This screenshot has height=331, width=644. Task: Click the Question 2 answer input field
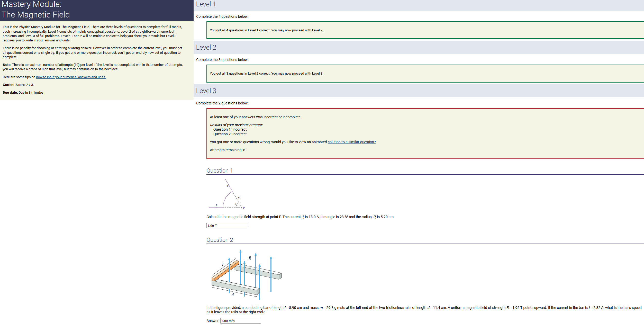coord(240,321)
